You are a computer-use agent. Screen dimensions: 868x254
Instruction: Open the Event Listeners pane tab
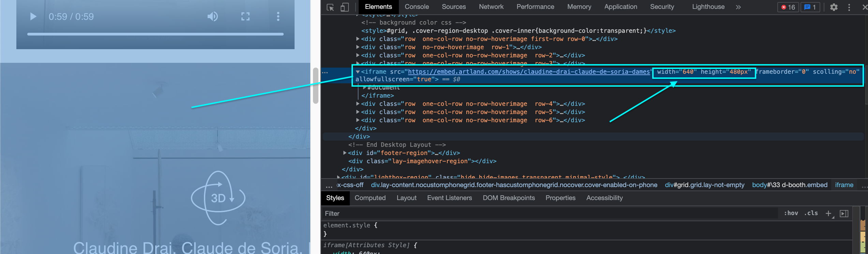click(x=449, y=198)
